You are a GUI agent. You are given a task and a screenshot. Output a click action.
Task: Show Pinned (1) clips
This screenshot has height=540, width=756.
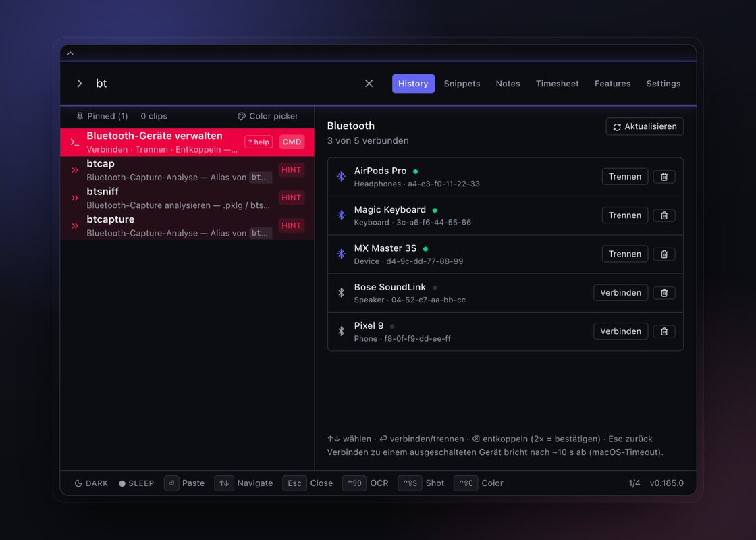(102, 116)
